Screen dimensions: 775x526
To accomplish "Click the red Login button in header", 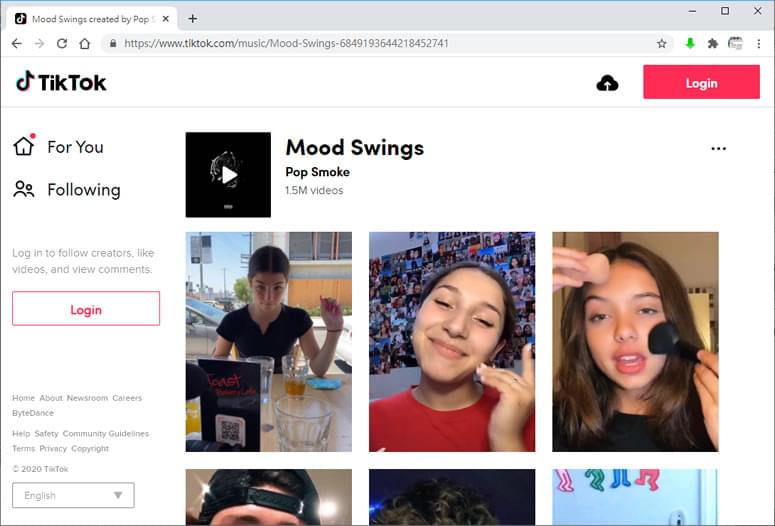I will coord(701,82).
